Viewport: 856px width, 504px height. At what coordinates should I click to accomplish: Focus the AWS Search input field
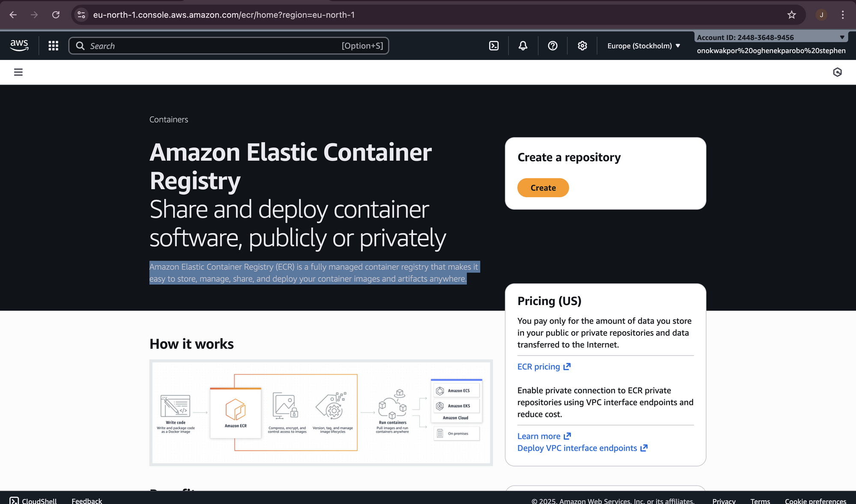[x=214, y=46]
